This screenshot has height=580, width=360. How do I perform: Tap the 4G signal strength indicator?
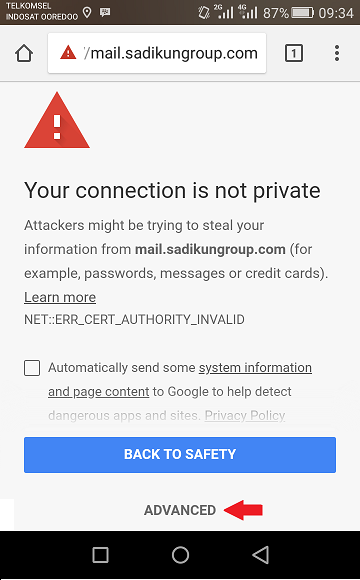[248, 12]
